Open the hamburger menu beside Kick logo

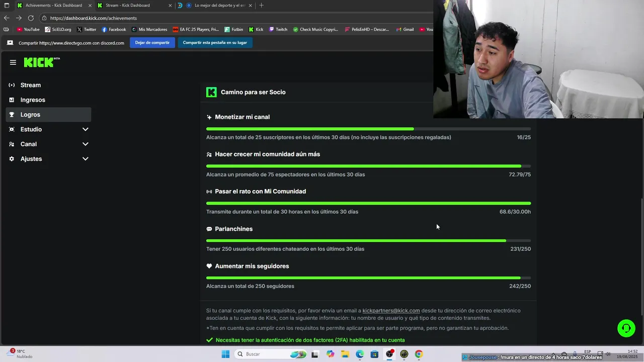[x=13, y=62]
